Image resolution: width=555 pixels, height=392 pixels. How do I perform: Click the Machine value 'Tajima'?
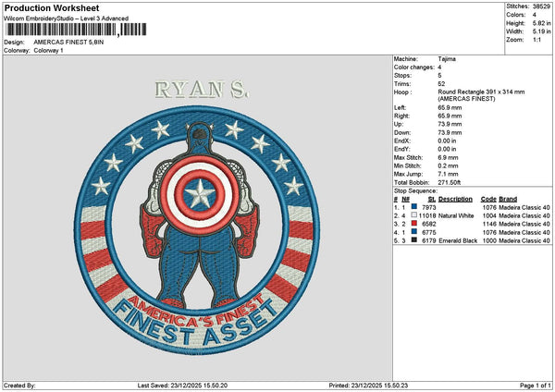pyautogui.click(x=447, y=59)
